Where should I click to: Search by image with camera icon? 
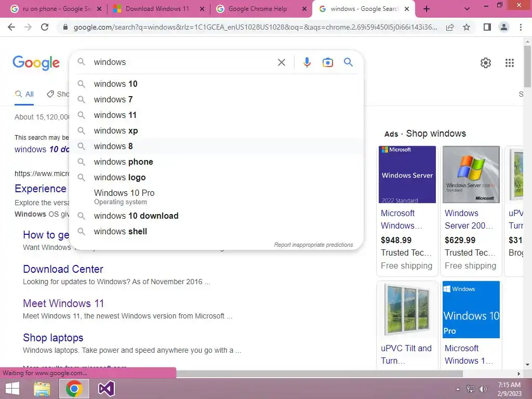(x=328, y=62)
